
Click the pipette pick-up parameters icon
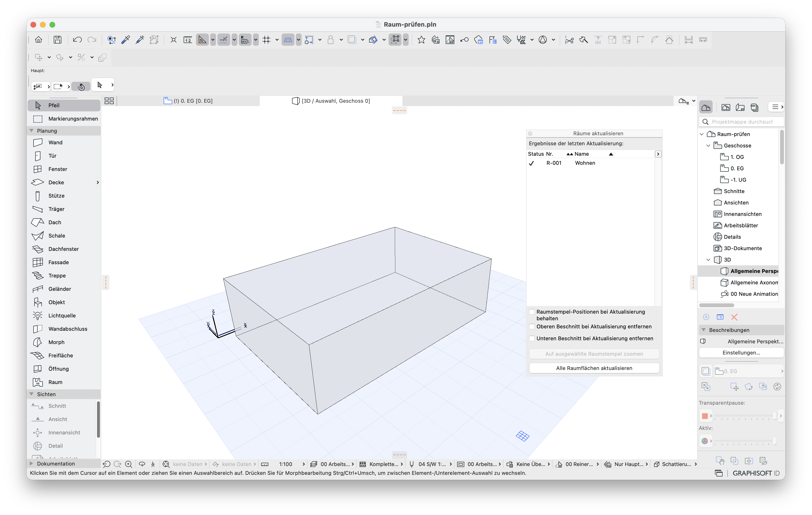(x=125, y=40)
